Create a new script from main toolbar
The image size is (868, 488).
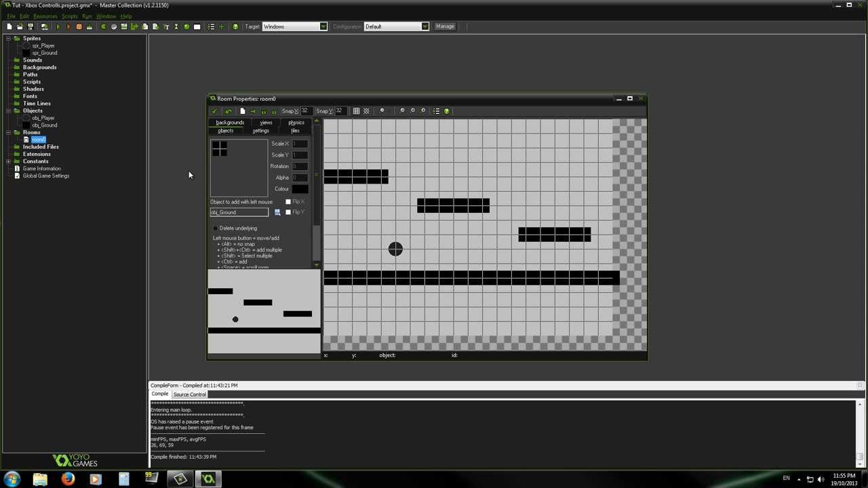click(x=144, y=26)
